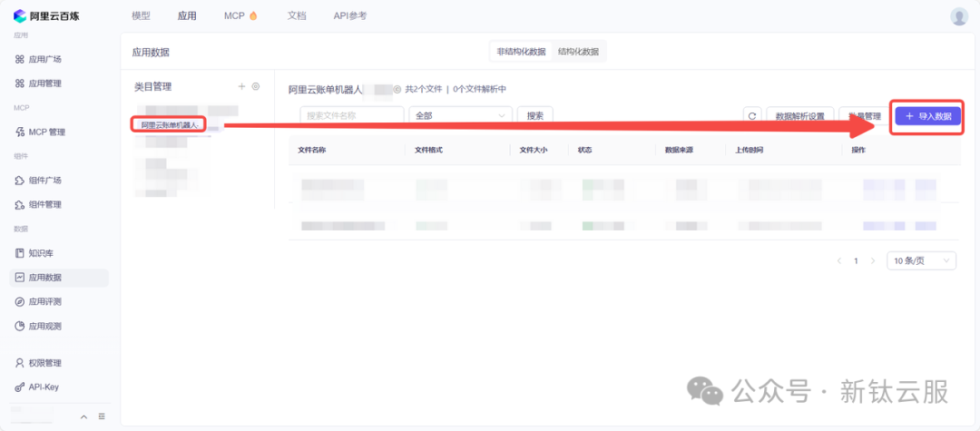The width and height of the screenshot is (980, 431).
Task: Open 数据解析设置
Action: pos(800,116)
